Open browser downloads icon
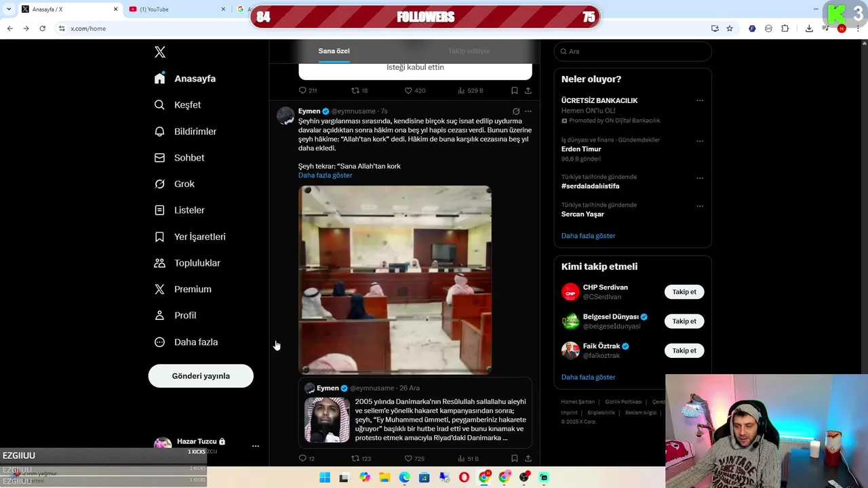Viewport: 868px width, 488px height. point(809,28)
